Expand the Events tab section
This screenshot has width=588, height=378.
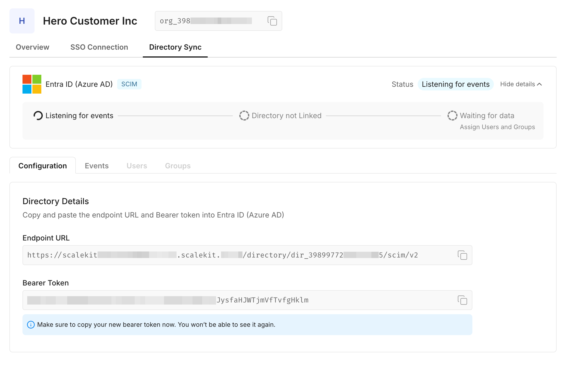97,165
